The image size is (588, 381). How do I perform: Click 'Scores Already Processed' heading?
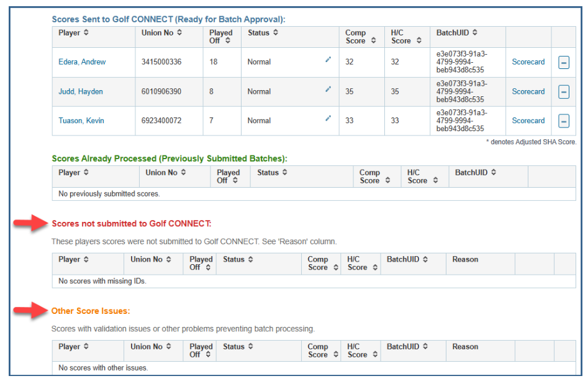coord(170,158)
